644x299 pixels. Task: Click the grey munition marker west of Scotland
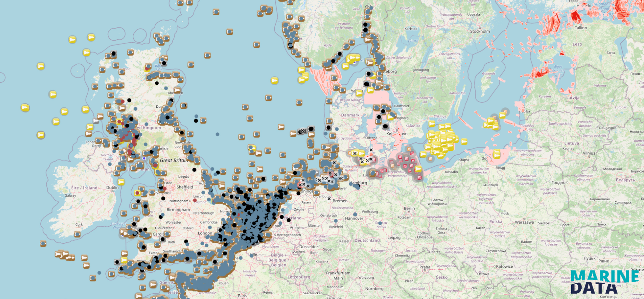(x=96, y=121)
